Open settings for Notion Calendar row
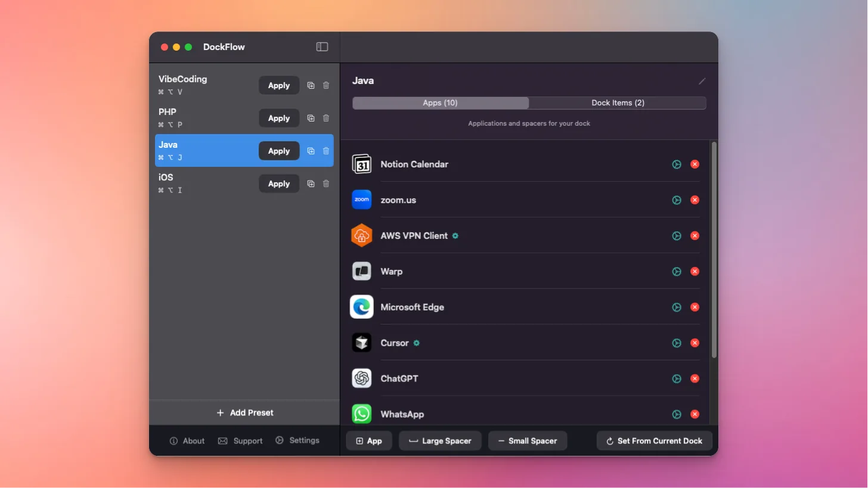Screen dimensions: 868x488 (677, 164)
